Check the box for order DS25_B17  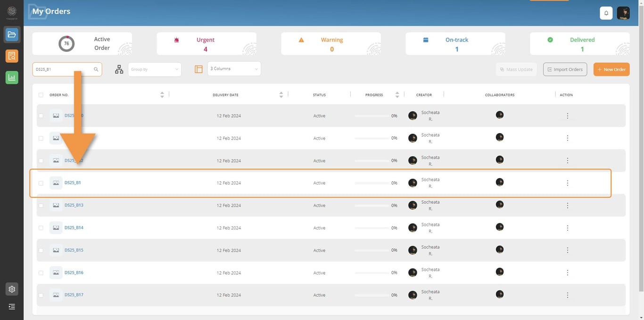(41, 295)
